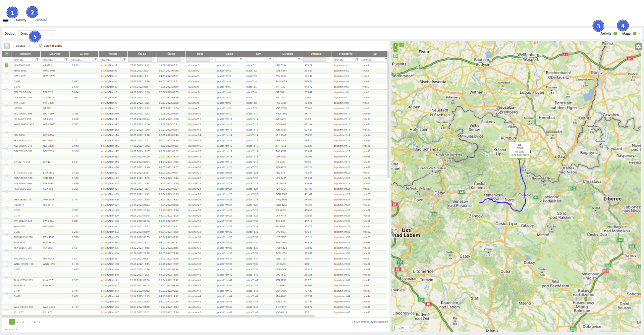Switch to the Aktivity tab
Viewport: 644px width, 335px height.
coord(21,20)
